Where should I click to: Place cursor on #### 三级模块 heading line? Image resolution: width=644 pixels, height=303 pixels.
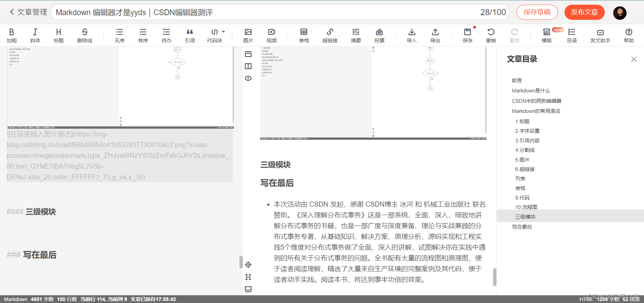pyautogui.click(x=32, y=212)
